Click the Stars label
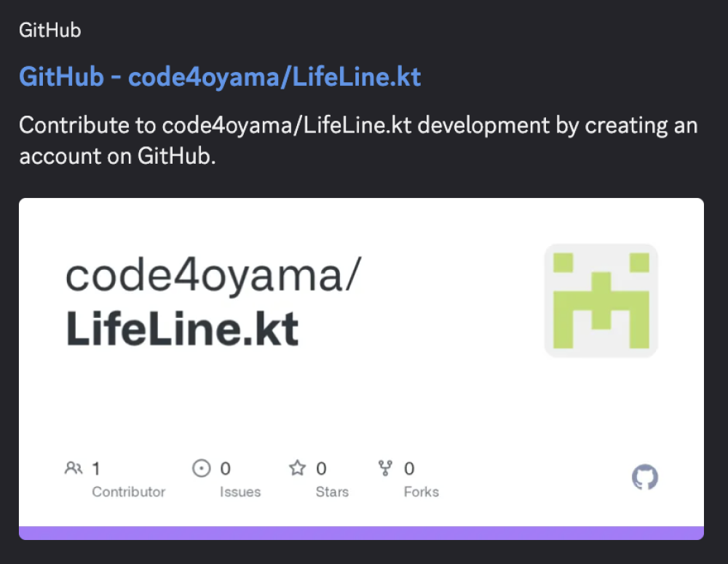 (x=332, y=492)
